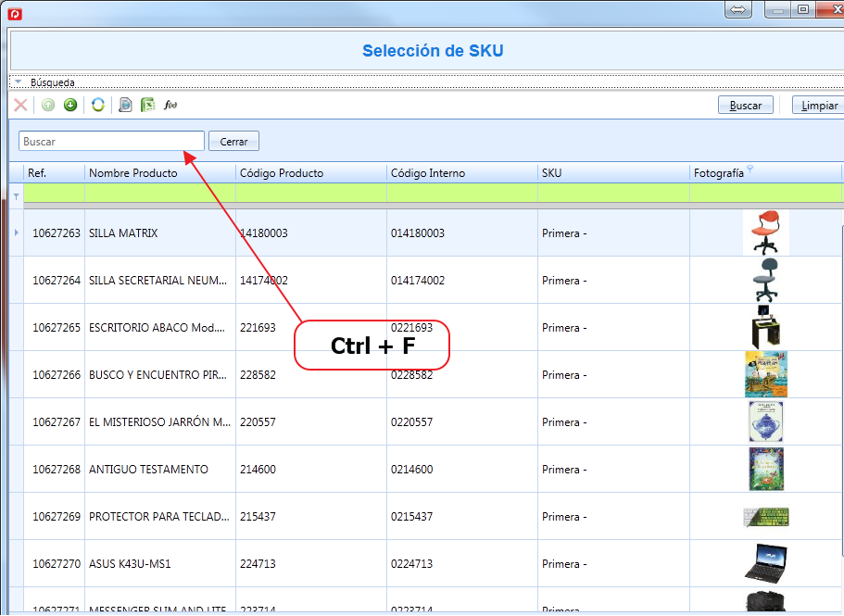Click the Limpiar button
The image size is (844, 616).
coord(819,106)
